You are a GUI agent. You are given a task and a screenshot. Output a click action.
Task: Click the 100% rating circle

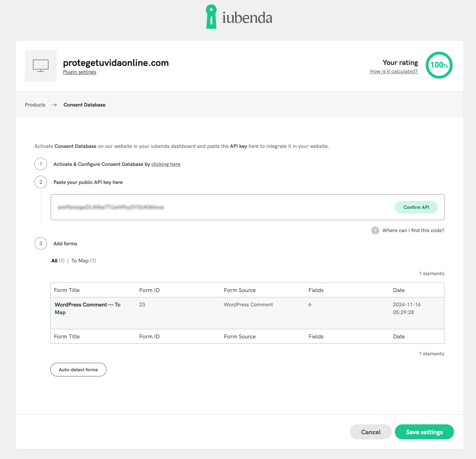439,65
